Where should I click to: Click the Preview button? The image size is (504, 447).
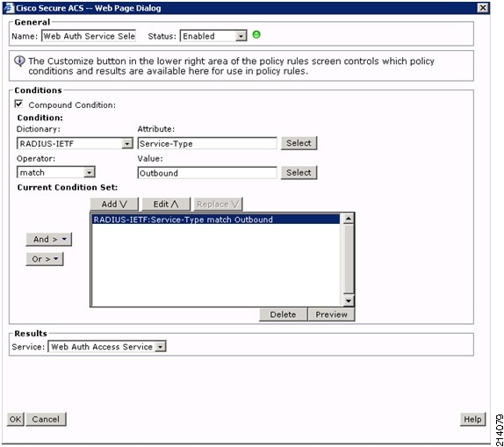point(331,314)
